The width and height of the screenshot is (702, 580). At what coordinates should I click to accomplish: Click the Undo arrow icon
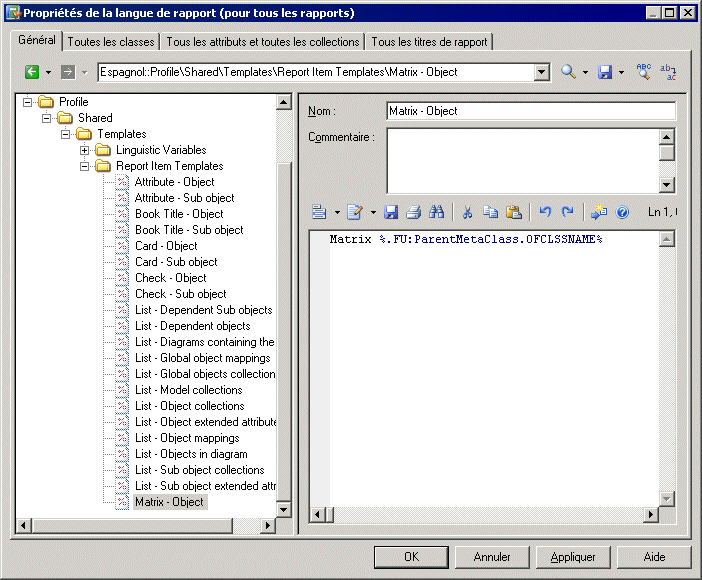click(x=545, y=211)
